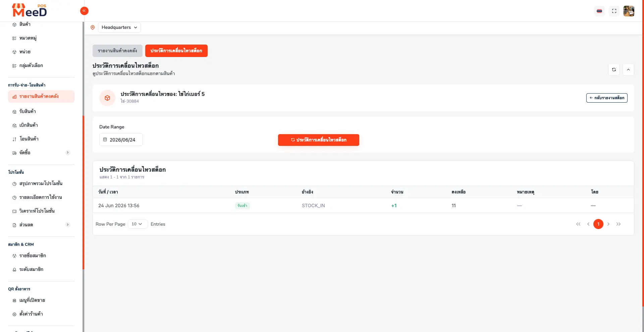
Task: Open the Headquarters branch dropdown
Action: [119, 27]
